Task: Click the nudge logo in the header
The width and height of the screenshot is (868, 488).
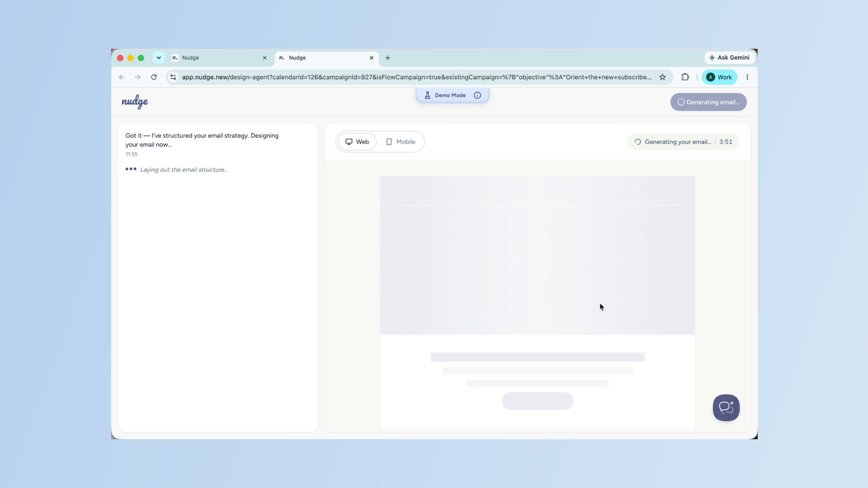Action: [135, 102]
